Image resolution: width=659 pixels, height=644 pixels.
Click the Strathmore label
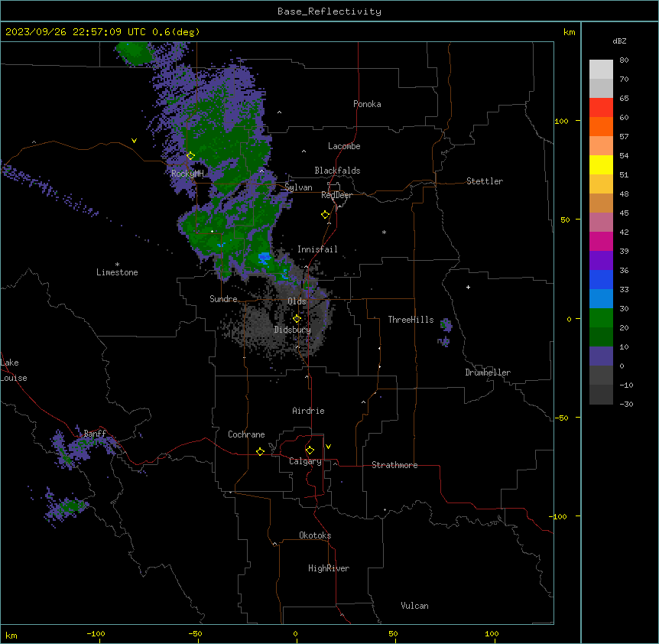(394, 465)
